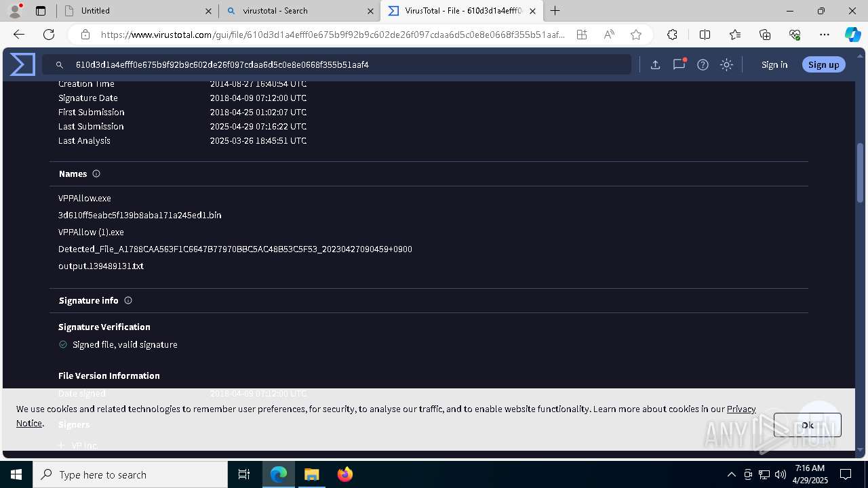Open VirusTotal help icon
The width and height of the screenshot is (868, 488).
point(703,64)
